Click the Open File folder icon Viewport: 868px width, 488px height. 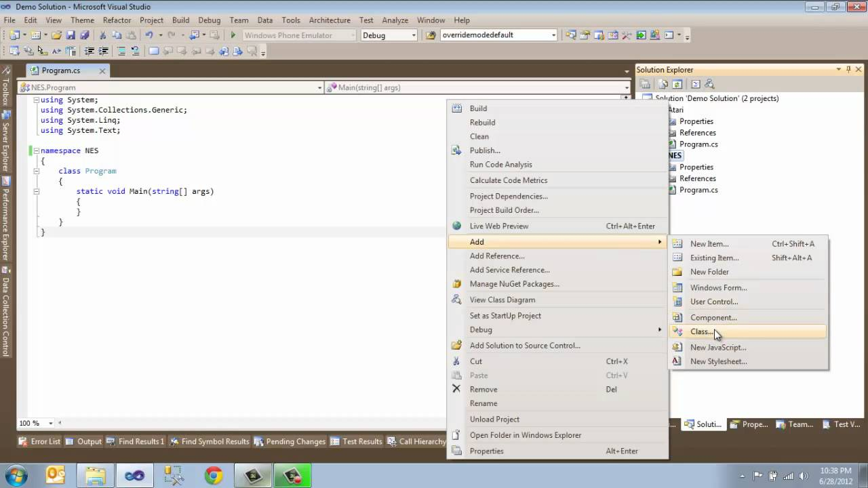57,35
